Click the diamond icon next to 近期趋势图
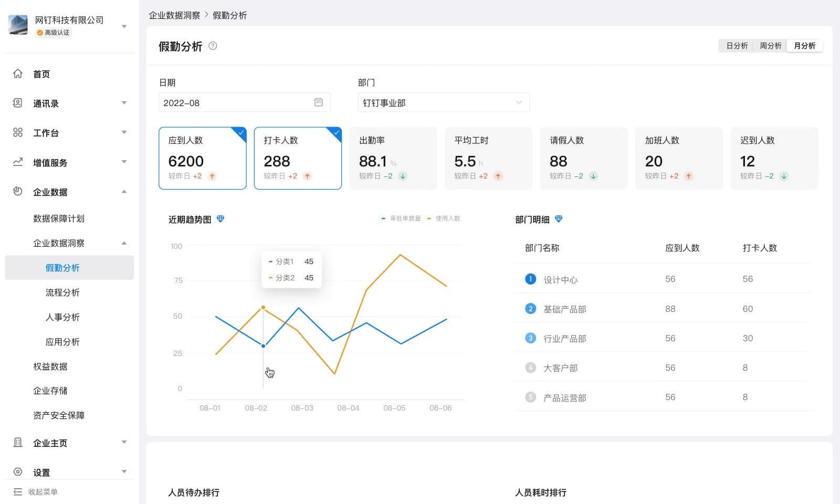Viewport: 840px width, 504px height. click(220, 219)
